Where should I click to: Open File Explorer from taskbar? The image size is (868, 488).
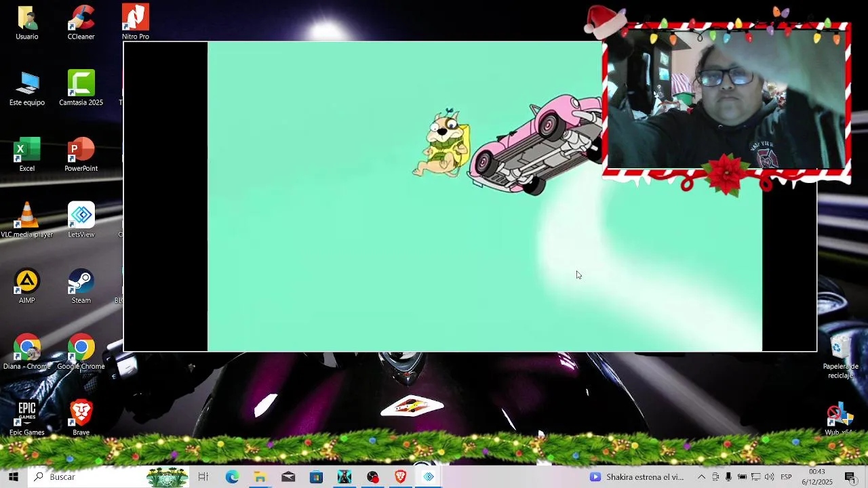(260, 477)
